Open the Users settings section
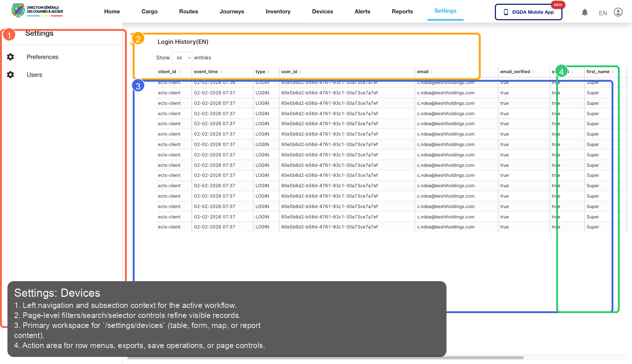 pyautogui.click(x=34, y=75)
